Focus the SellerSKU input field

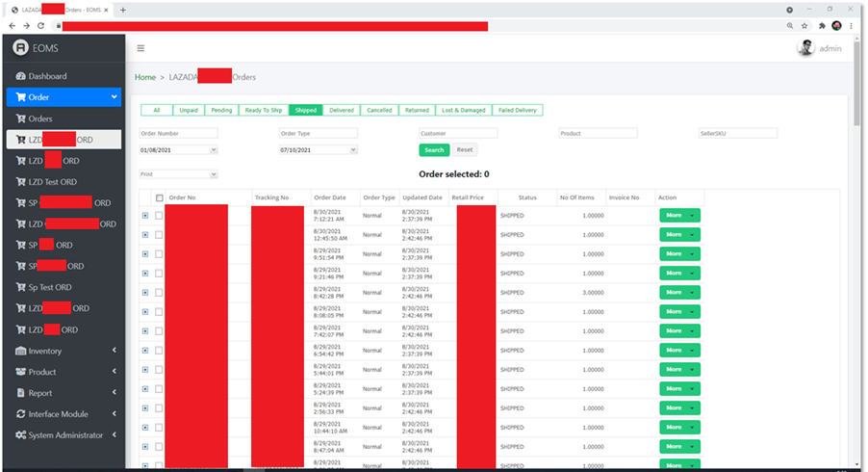[738, 134]
